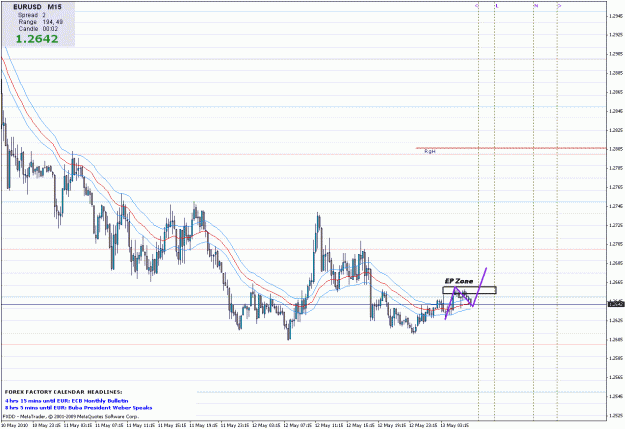Click the 11 May 15:15 time label
Image resolution: width=625 pixels, height=429 pixels.
[x=172, y=425]
